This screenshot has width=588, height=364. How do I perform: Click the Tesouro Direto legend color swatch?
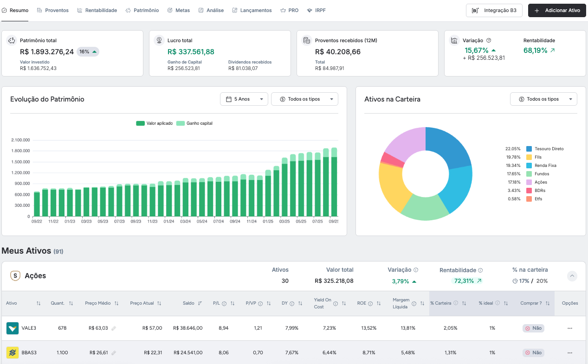point(529,149)
